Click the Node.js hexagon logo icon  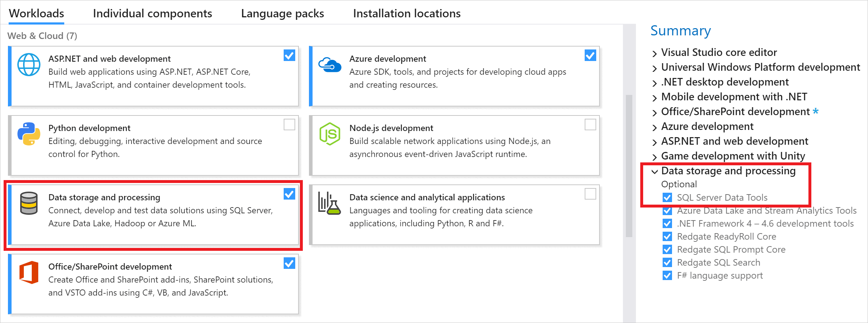(x=330, y=134)
